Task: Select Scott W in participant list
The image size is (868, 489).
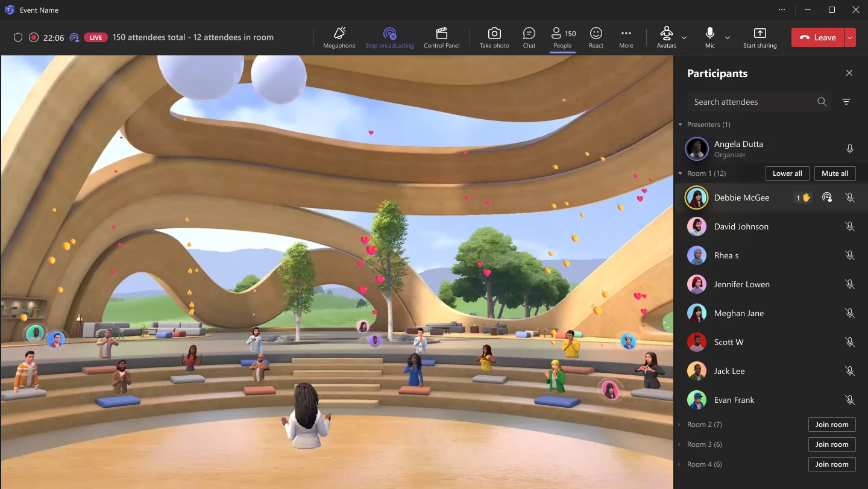Action: coord(770,342)
